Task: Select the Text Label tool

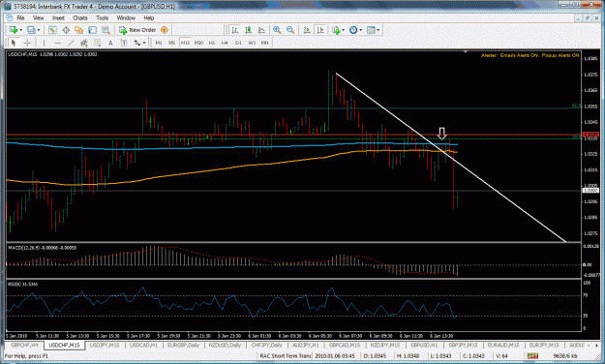Action: click(124, 43)
